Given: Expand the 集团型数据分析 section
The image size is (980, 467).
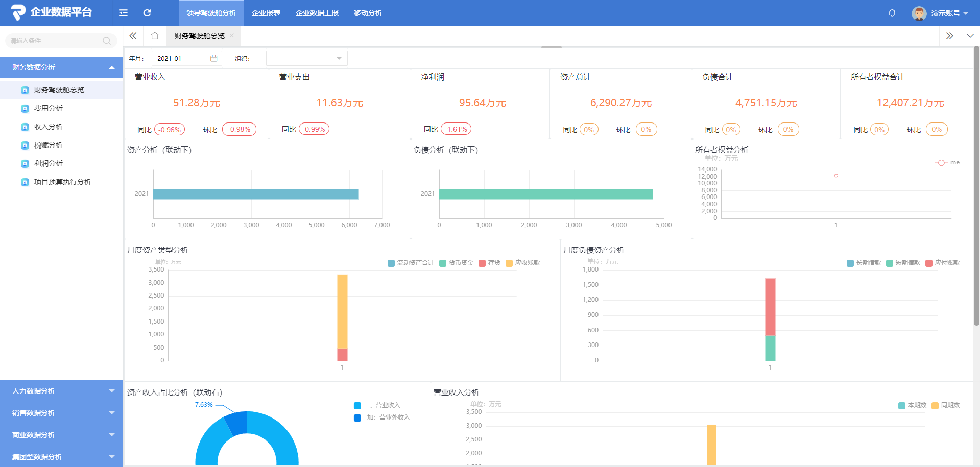Looking at the screenshot, I should tap(61, 457).
